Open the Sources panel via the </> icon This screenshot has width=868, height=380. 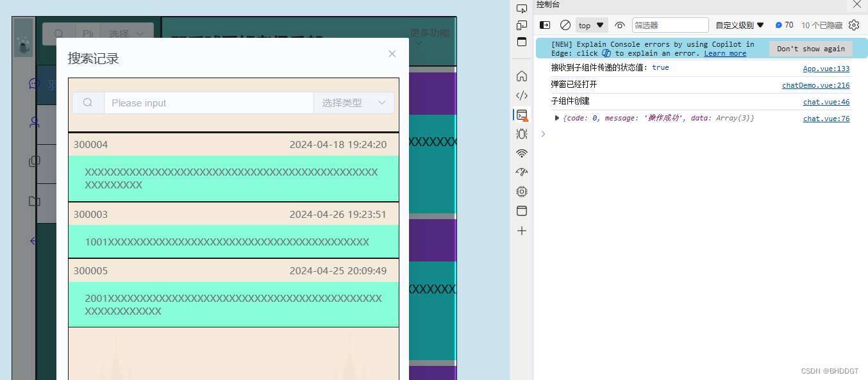click(x=521, y=95)
